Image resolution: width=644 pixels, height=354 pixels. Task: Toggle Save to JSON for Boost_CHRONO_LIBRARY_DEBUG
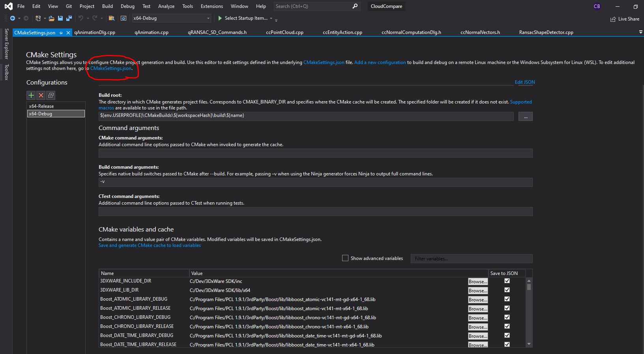[x=507, y=317]
